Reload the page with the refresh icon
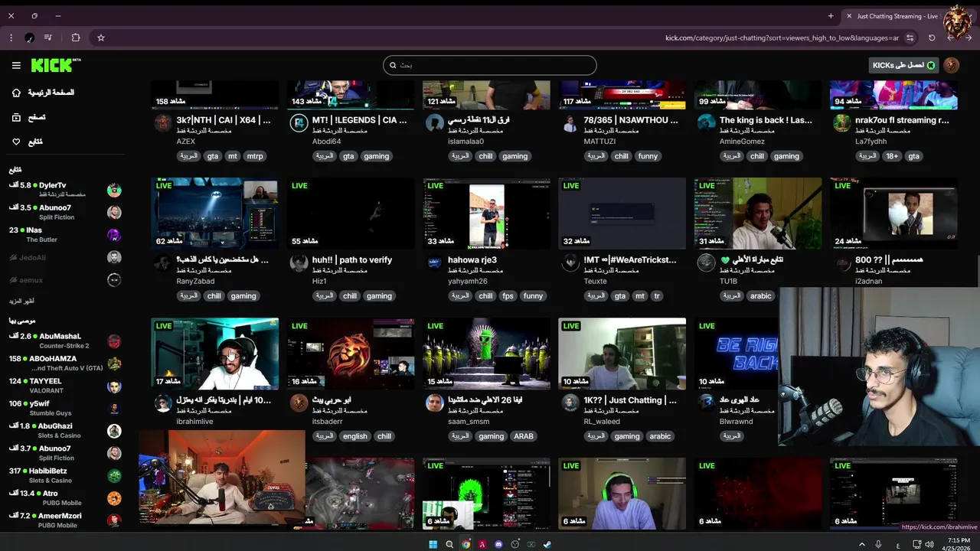This screenshot has width=980, height=551. [932, 37]
